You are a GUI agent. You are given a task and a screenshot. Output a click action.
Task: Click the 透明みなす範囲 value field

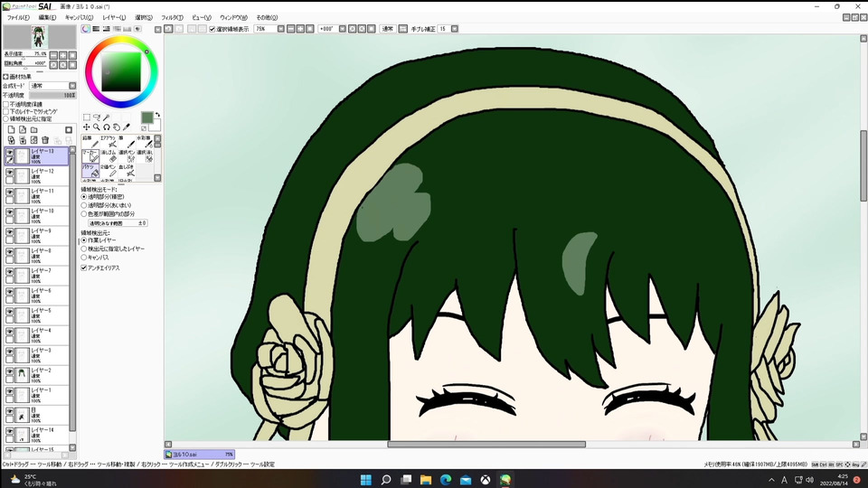tap(118, 223)
